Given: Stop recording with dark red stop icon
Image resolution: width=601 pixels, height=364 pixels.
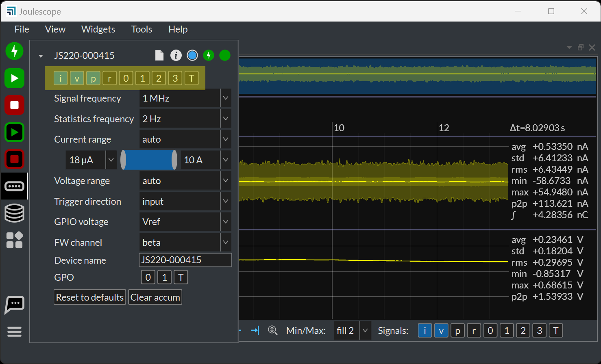Looking at the screenshot, I should pos(15,159).
